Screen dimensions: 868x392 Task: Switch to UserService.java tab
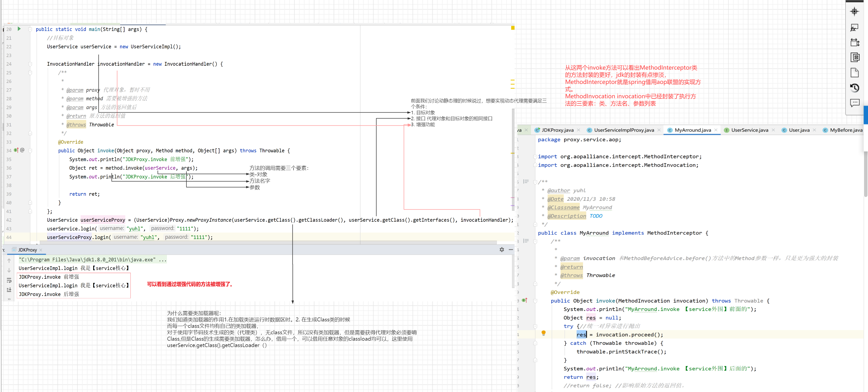pyautogui.click(x=750, y=130)
